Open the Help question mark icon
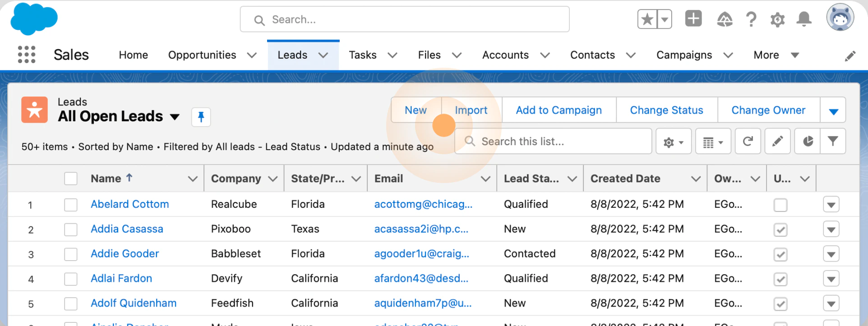 [751, 19]
